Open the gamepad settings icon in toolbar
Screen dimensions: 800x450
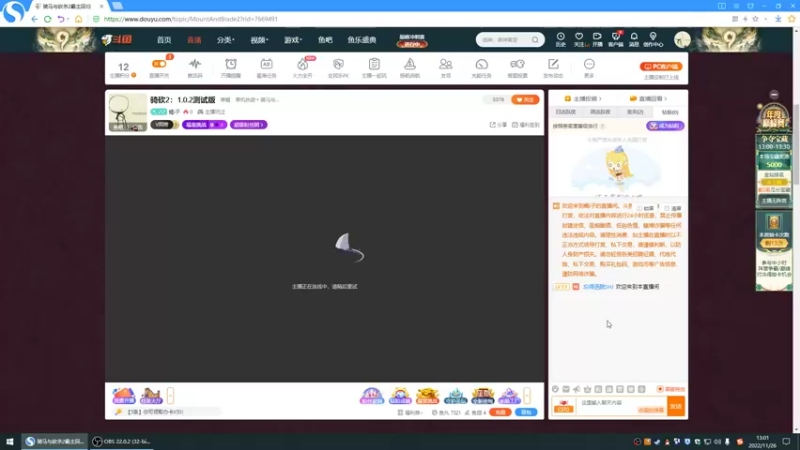[x=517, y=64]
